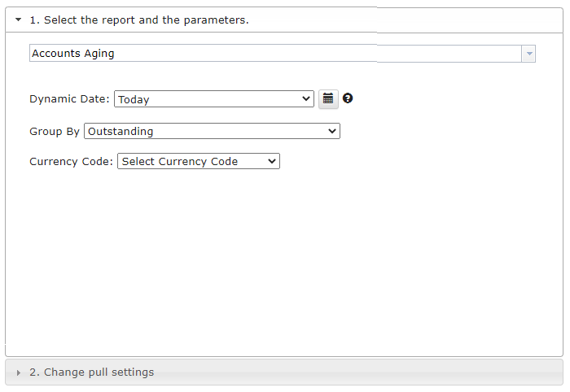This screenshot has width=570, height=392.
Task: Click the 'Group By' label
Action: point(55,132)
